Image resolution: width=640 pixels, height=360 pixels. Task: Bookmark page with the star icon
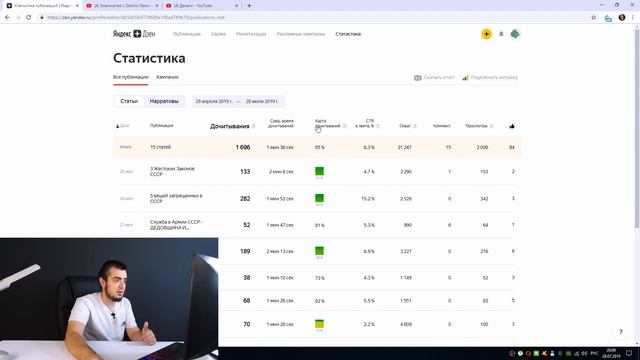point(594,18)
